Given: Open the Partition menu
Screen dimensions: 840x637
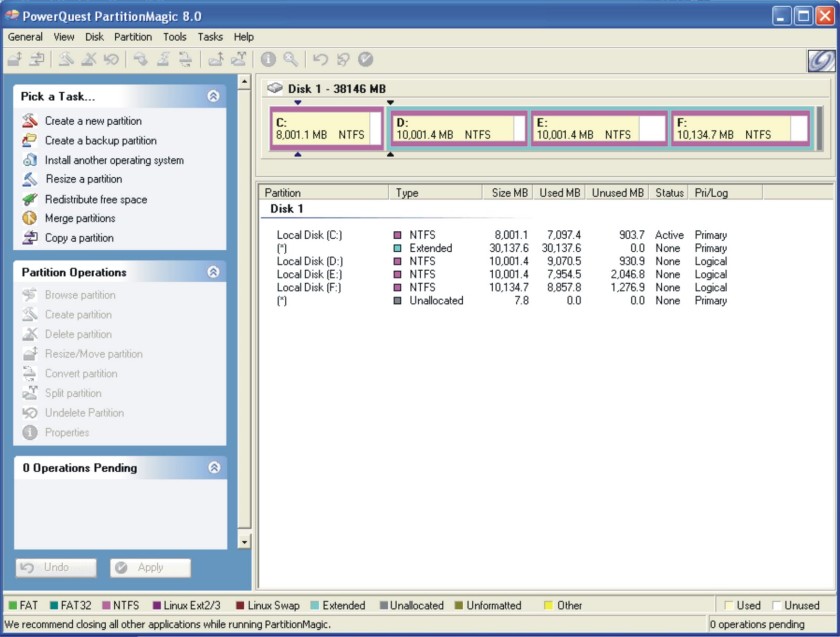Looking at the screenshot, I should pos(133,37).
